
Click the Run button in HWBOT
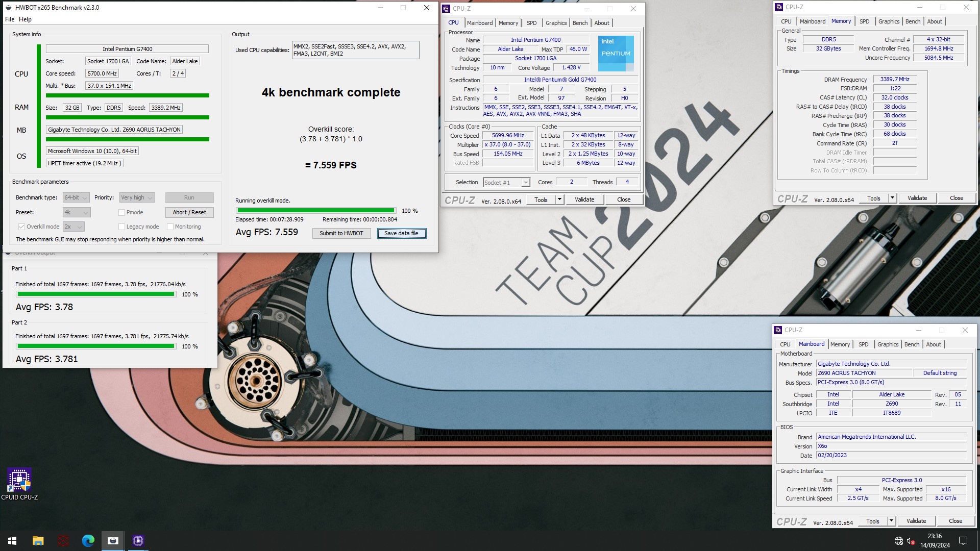tap(189, 197)
